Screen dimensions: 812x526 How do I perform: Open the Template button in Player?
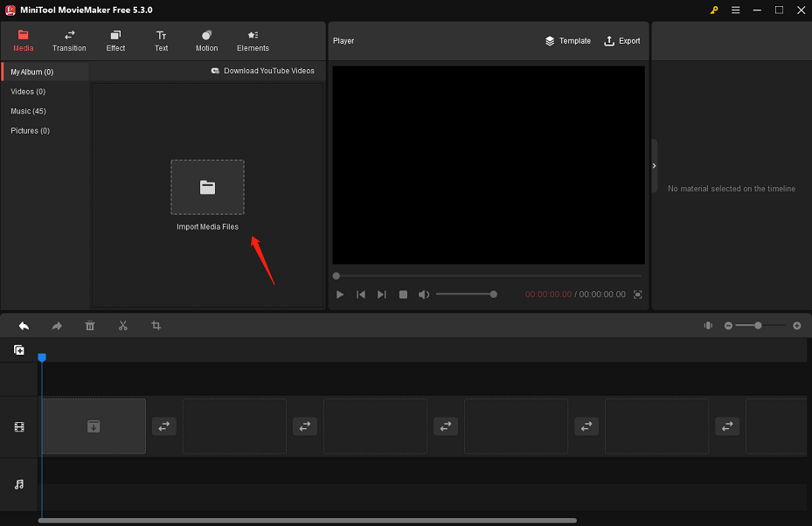(567, 41)
